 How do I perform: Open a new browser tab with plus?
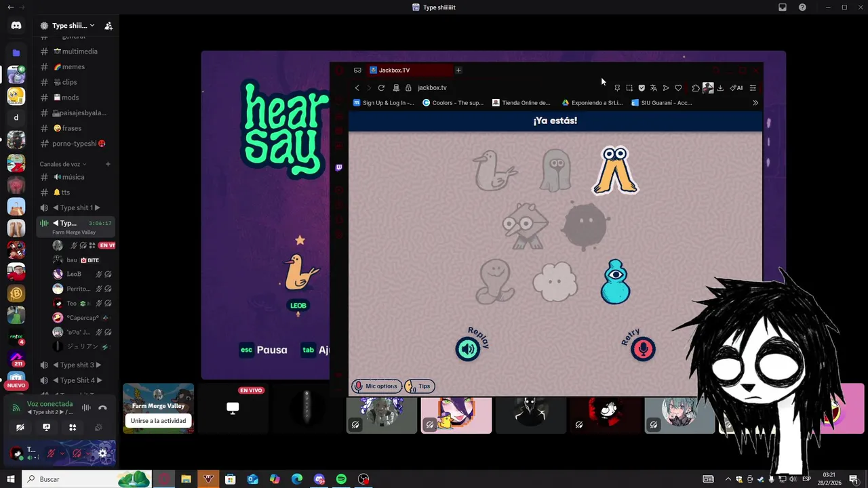[458, 70]
